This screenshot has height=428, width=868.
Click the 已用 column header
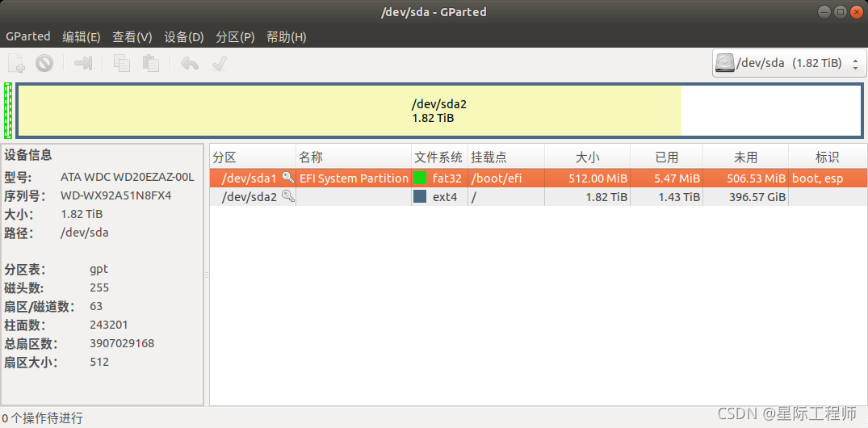(666, 157)
